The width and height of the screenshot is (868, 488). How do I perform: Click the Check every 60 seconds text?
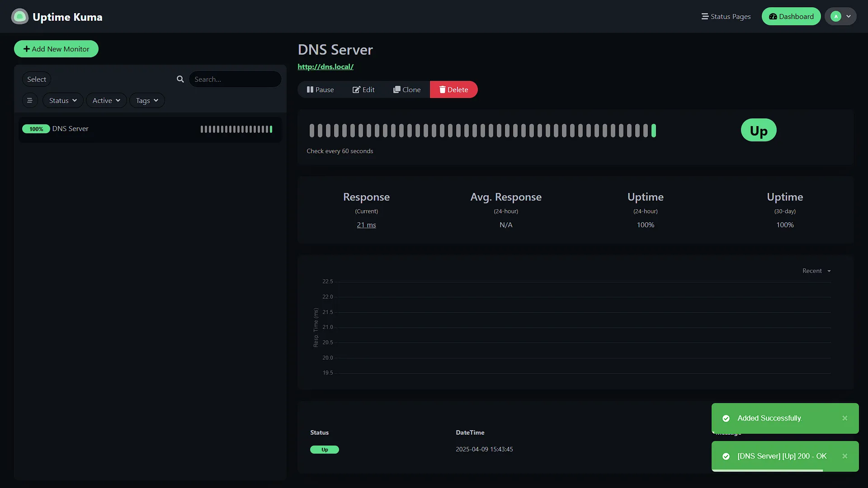pyautogui.click(x=340, y=151)
